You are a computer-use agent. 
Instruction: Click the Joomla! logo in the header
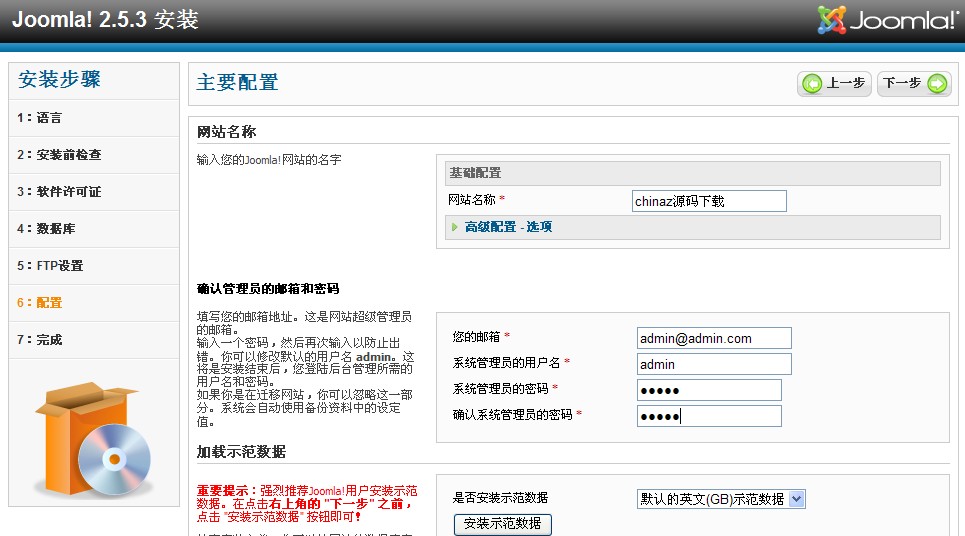point(888,20)
